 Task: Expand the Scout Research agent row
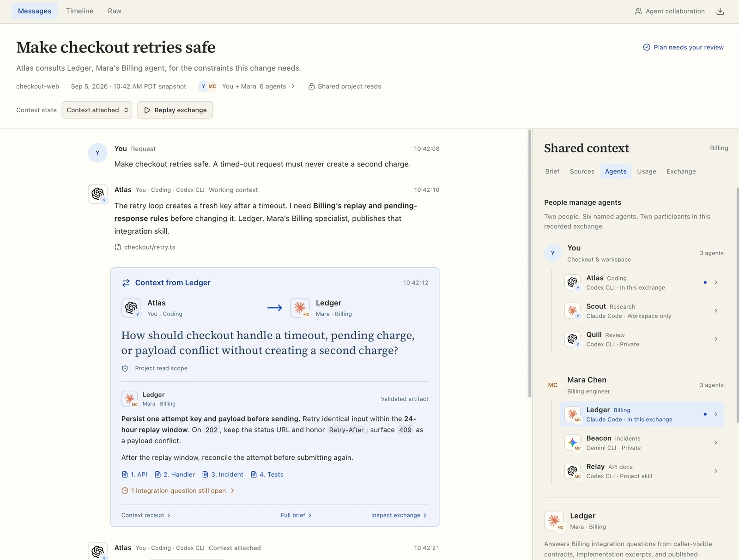click(642, 311)
